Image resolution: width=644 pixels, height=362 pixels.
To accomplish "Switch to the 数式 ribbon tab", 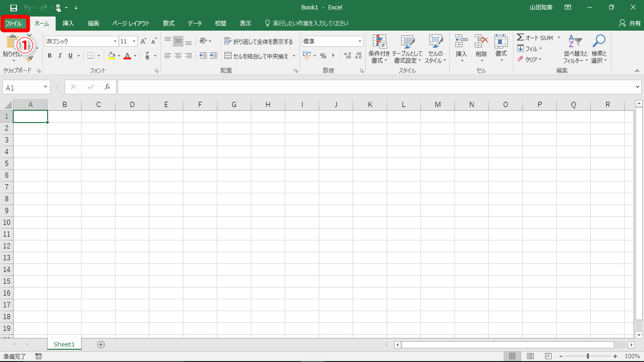I will [x=169, y=23].
